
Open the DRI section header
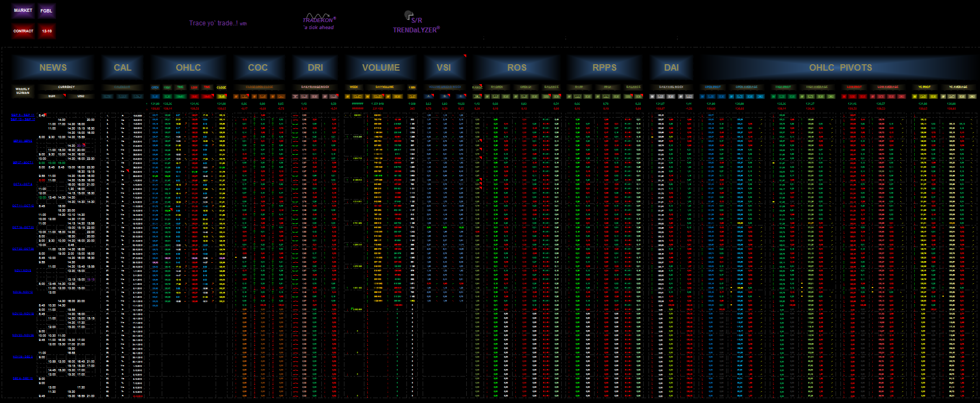point(315,67)
